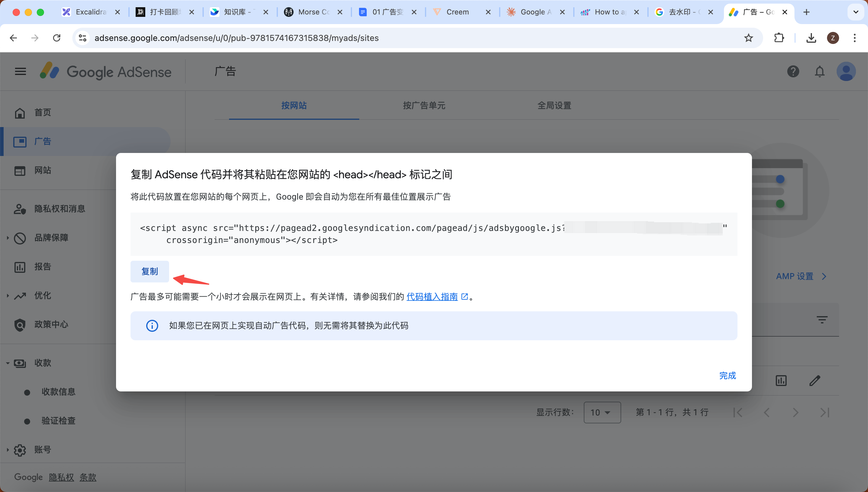This screenshot has width=868, height=492.
Task: Open the AMP 设置 link
Action: click(801, 276)
